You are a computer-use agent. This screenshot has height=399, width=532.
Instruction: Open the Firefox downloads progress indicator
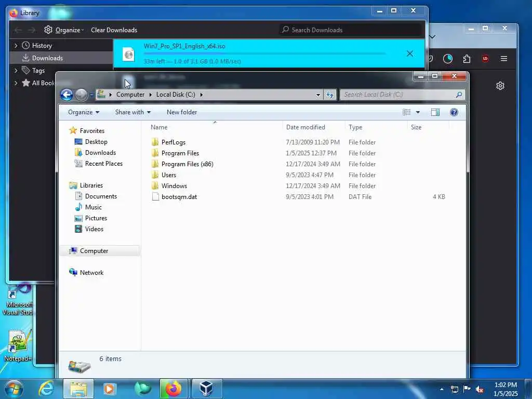pos(448,59)
